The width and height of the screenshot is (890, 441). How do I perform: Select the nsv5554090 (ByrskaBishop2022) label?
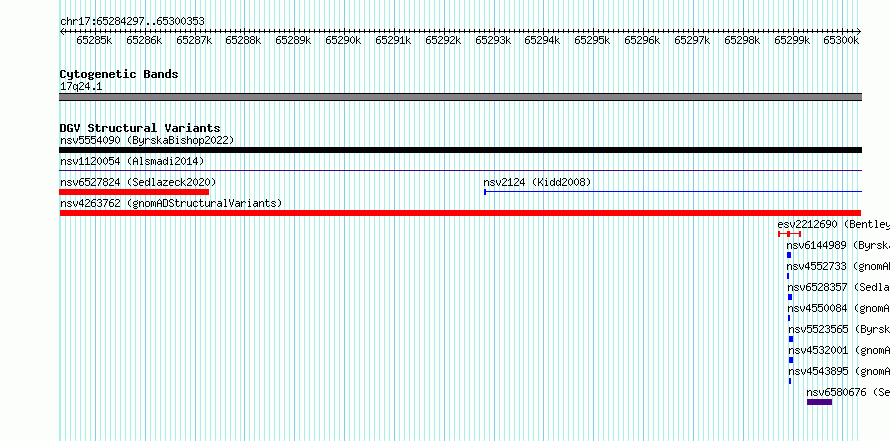[147, 140]
